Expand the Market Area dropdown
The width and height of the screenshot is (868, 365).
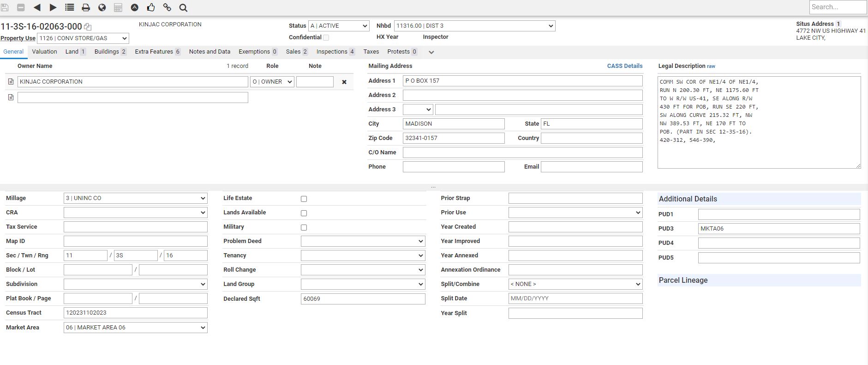(135, 328)
